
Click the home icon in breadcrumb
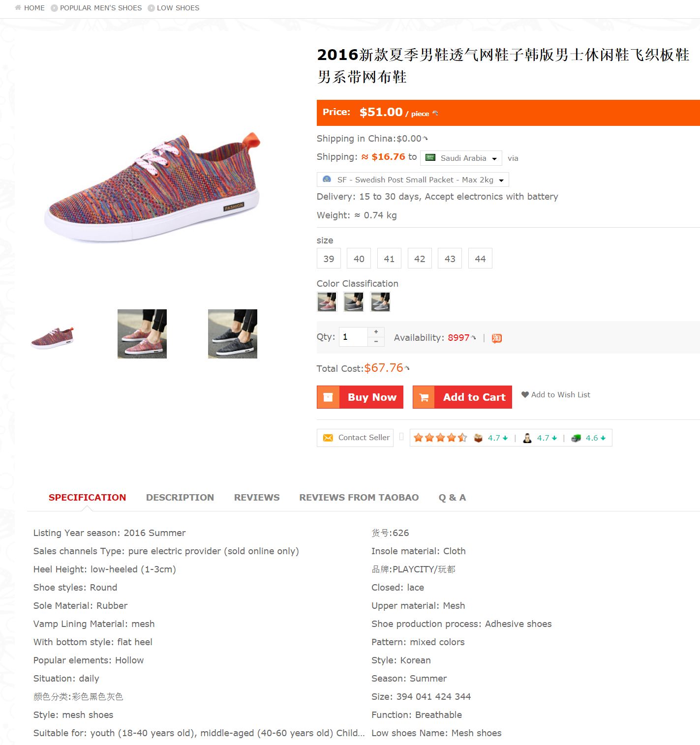click(18, 8)
